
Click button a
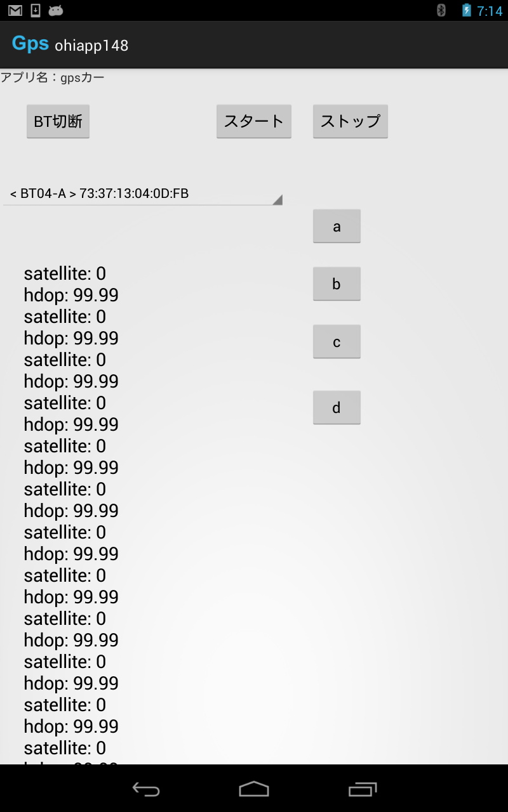(x=337, y=226)
